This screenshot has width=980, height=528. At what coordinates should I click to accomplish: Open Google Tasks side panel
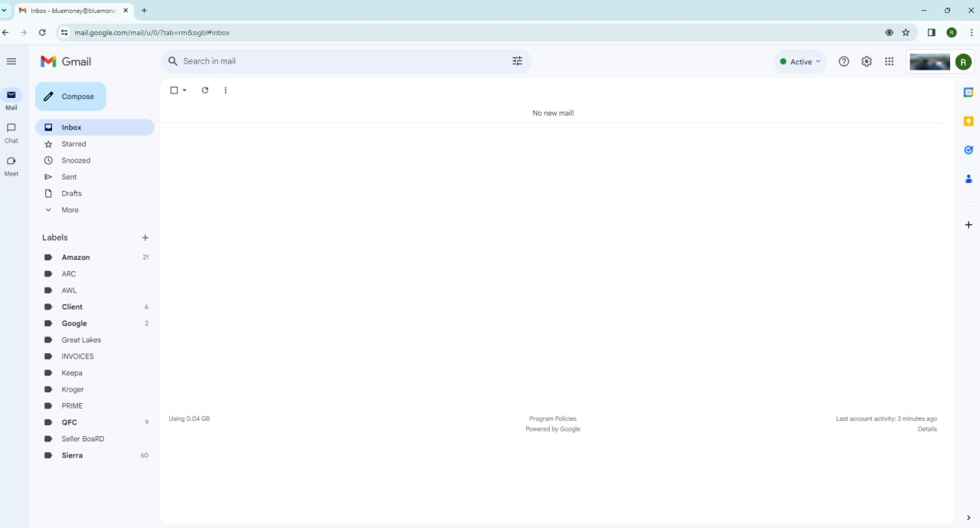(x=969, y=150)
